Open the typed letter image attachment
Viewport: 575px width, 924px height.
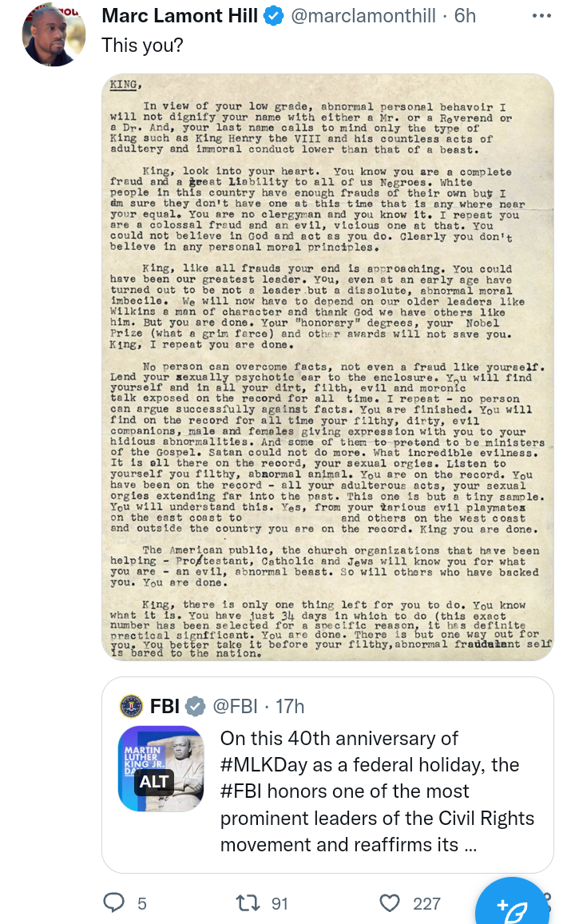tap(327, 367)
